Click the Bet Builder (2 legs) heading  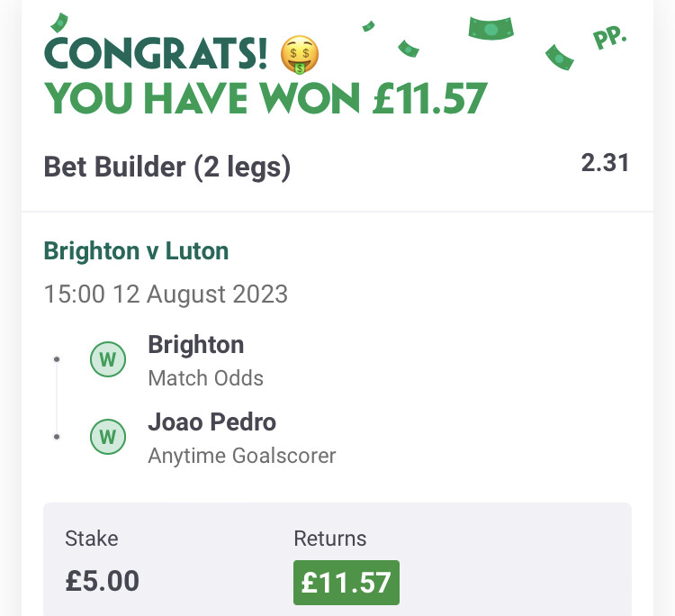pos(167,168)
